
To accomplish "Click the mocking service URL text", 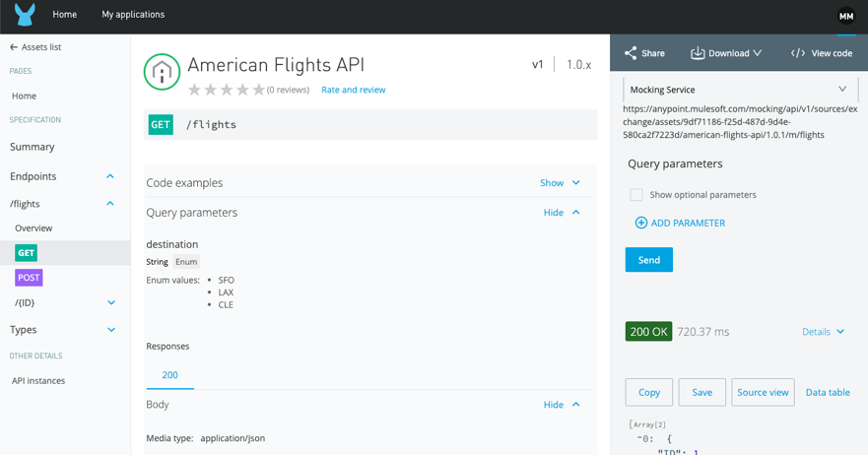I will 740,122.
